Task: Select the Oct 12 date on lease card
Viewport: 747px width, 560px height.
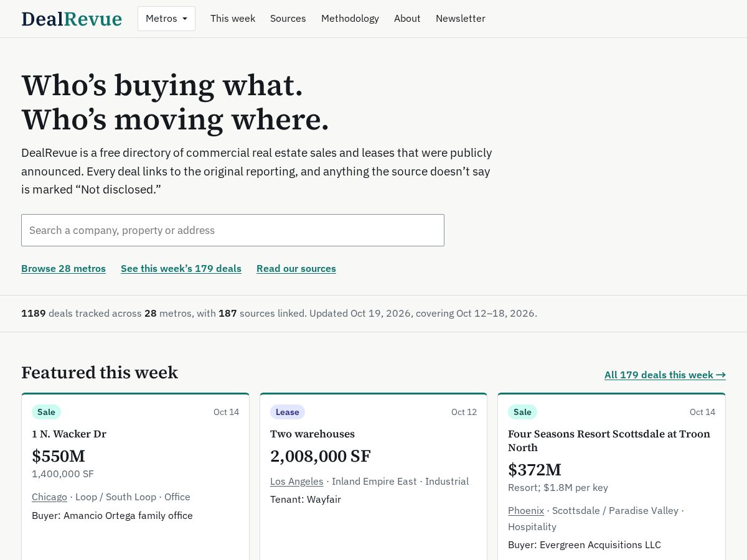Action: pyautogui.click(x=464, y=412)
